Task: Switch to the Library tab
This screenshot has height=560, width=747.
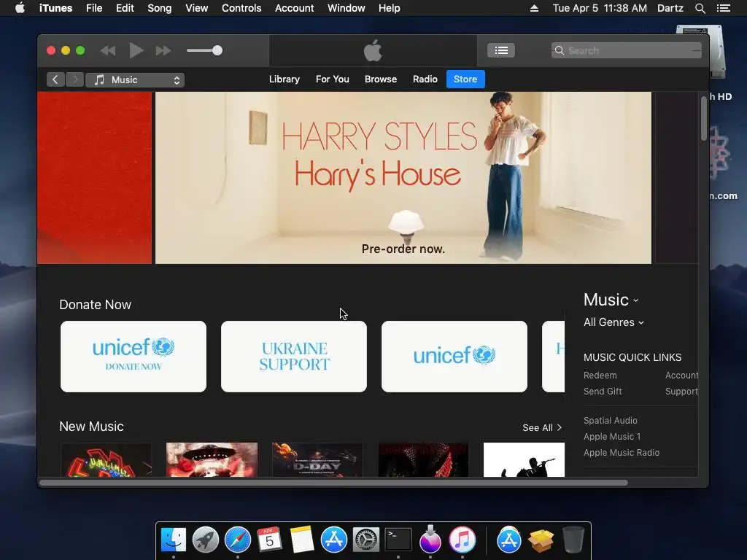Action: (285, 79)
